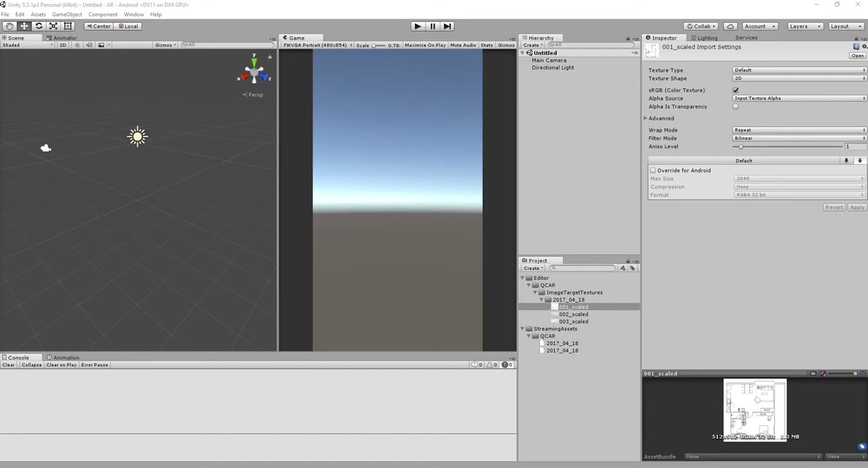Click the Apply button
Screen dimensions: 868x468
(857, 207)
